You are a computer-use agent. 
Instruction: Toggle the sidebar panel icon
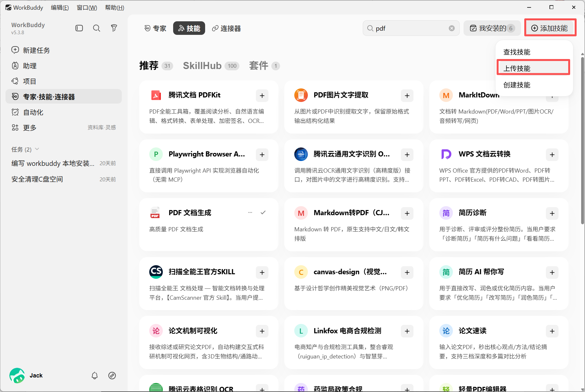(x=79, y=28)
